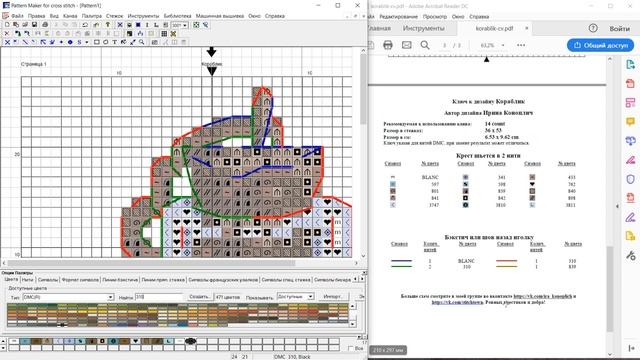This screenshot has width=640, height=360.
Task: Select the korablik-cv.pdf document tab
Action: coord(494,29)
